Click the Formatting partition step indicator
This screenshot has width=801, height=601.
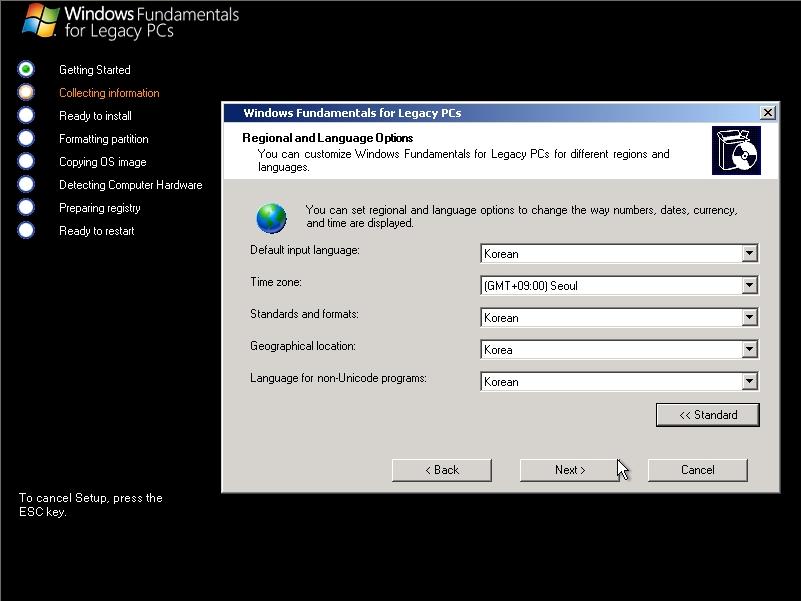(26, 138)
